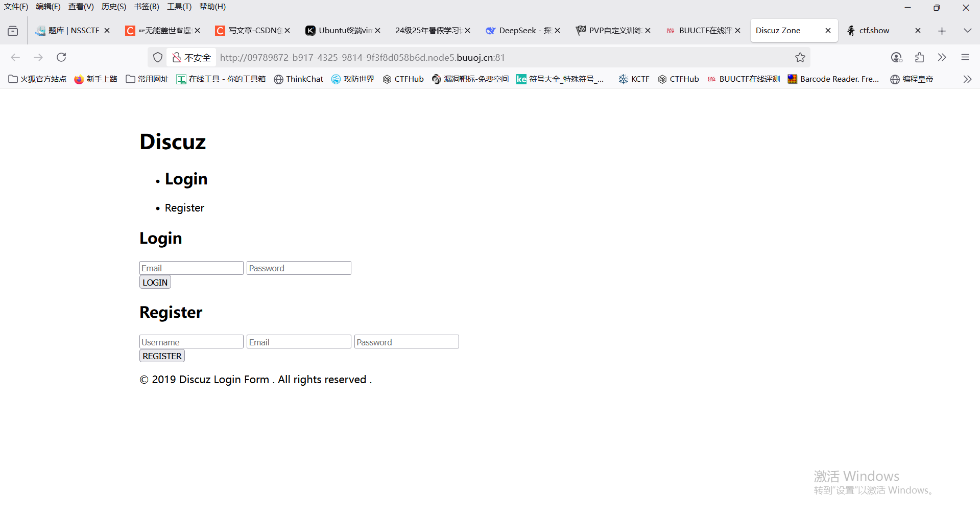Go forward to next page
The width and height of the screenshot is (980, 516).
coord(38,57)
